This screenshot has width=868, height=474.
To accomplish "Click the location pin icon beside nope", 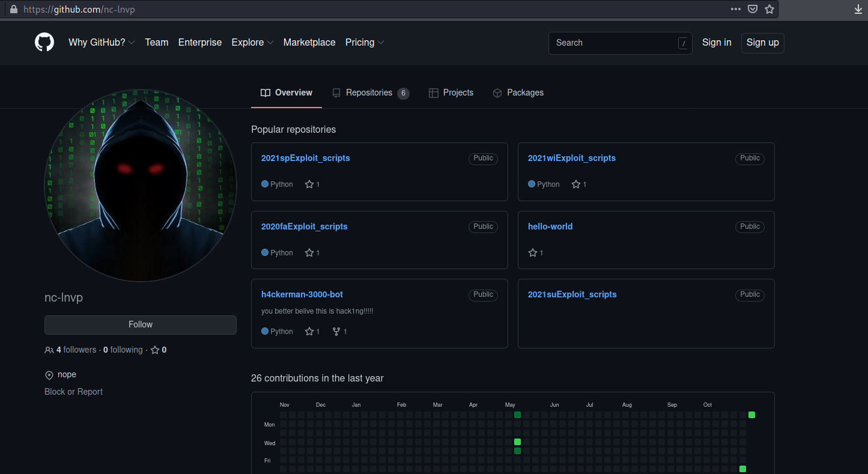I will pos(49,375).
